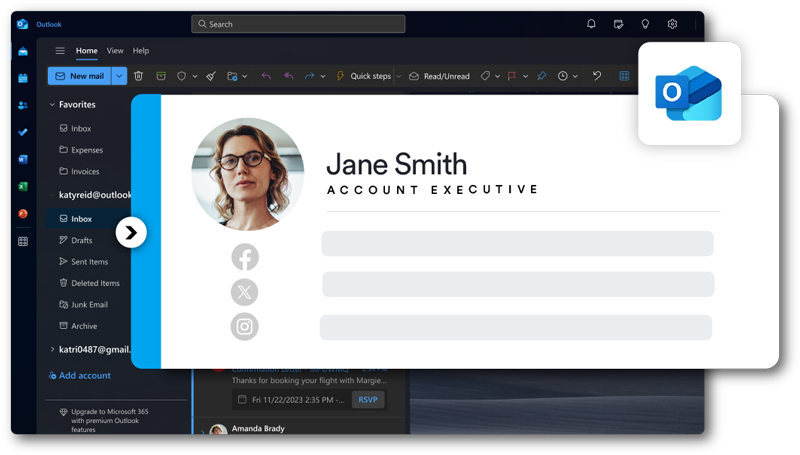Open the Flag dropdown arrow
This screenshot has width=800, height=455.
click(526, 77)
